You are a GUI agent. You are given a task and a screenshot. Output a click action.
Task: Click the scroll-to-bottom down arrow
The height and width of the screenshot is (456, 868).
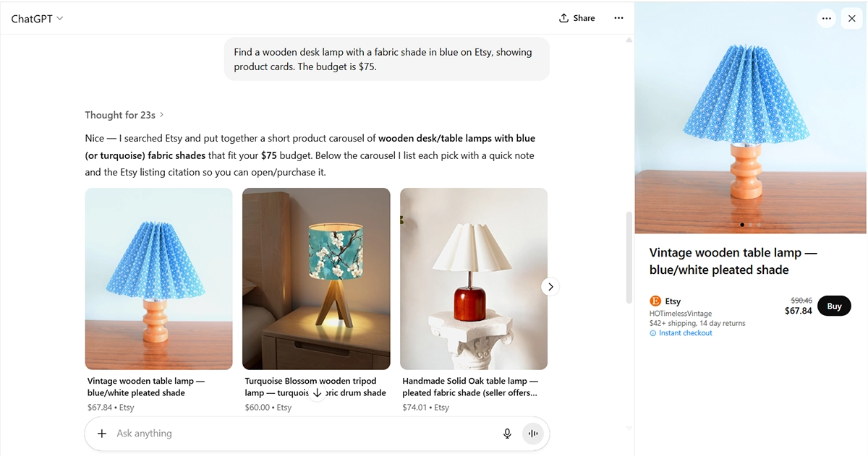pyautogui.click(x=317, y=393)
